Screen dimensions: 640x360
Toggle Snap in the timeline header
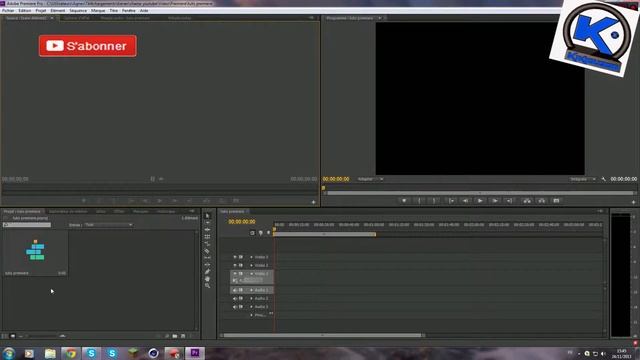[x=252, y=233]
